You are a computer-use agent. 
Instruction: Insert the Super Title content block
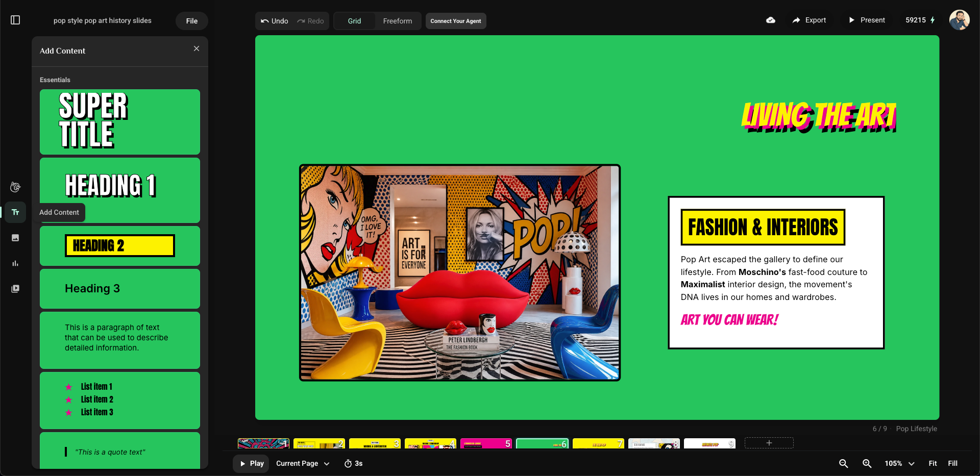pos(120,122)
